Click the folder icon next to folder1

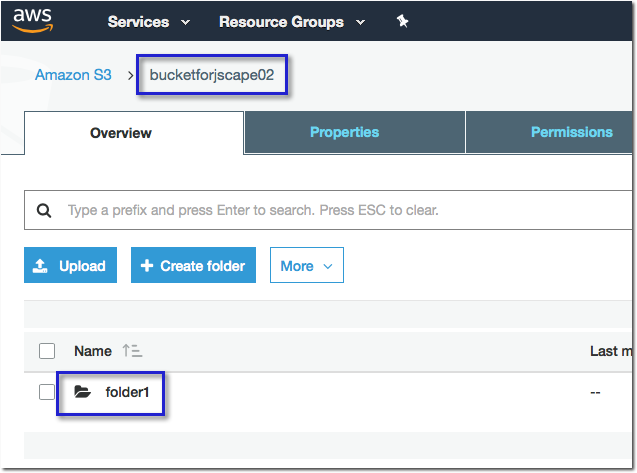click(82, 392)
